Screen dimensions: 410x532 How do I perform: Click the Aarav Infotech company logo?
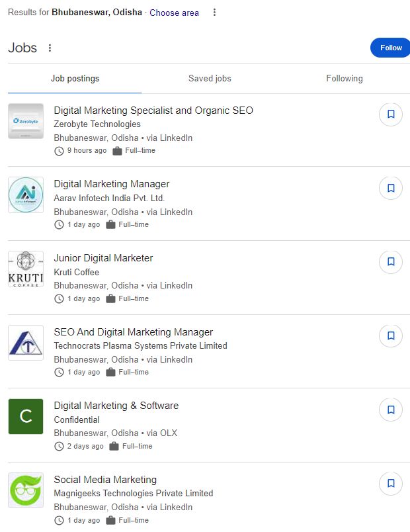tap(25, 195)
